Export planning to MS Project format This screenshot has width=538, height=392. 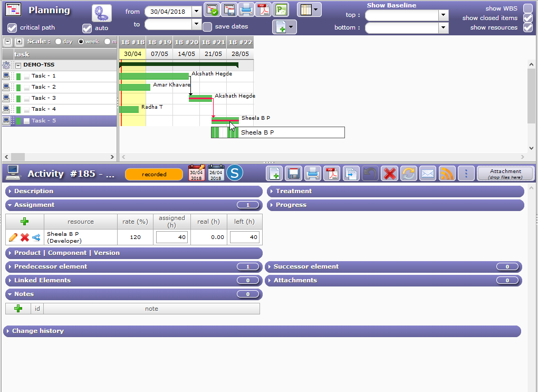(x=281, y=10)
